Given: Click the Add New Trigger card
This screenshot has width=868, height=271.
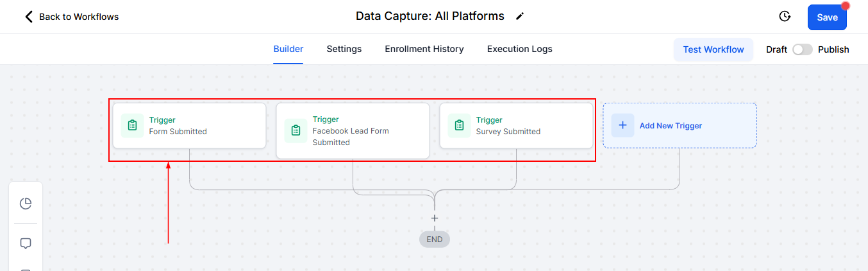Looking at the screenshot, I should point(680,126).
